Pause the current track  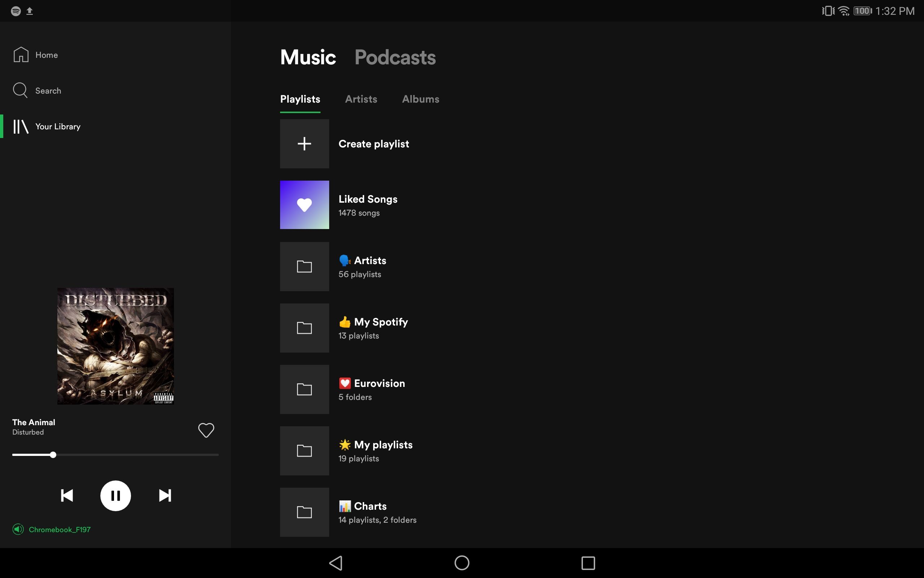pos(115,495)
